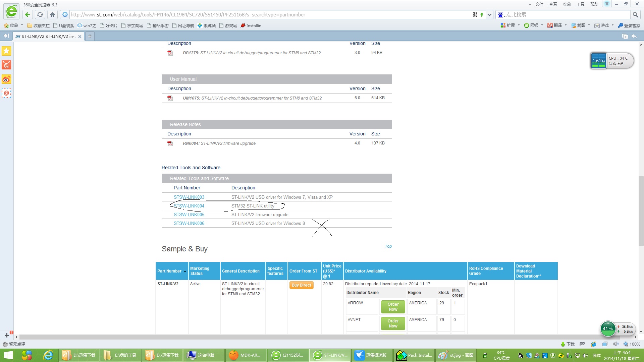This screenshot has width=644, height=362.
Task: Click the 41% memory accelerator ball
Action: click(x=607, y=328)
